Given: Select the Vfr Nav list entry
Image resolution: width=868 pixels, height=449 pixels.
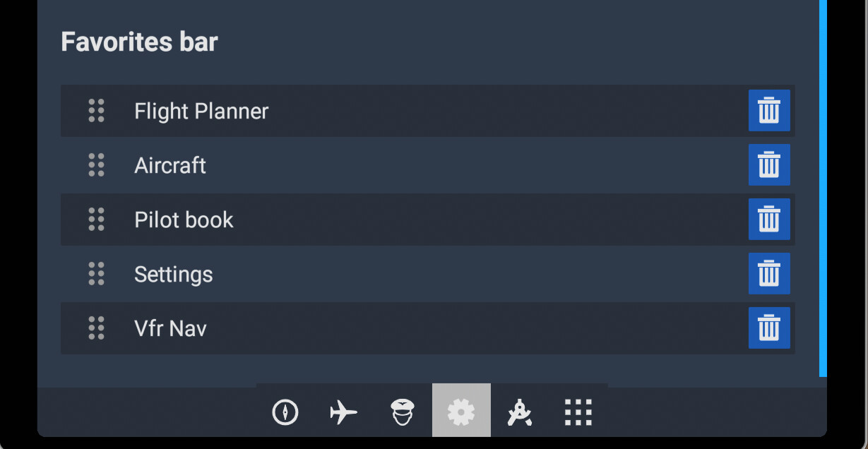Looking at the screenshot, I should [x=428, y=328].
